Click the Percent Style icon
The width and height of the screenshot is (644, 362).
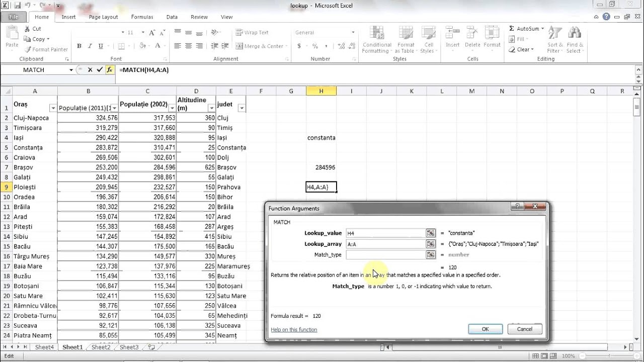click(315, 46)
